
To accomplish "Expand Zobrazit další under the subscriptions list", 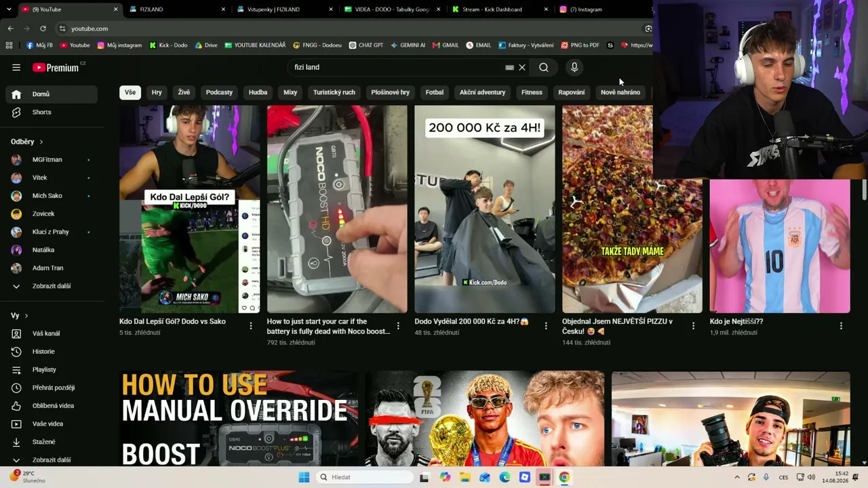I will 52,286.
